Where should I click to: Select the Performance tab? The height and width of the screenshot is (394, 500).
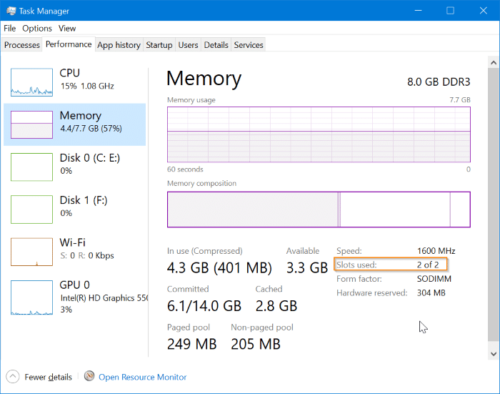click(69, 44)
